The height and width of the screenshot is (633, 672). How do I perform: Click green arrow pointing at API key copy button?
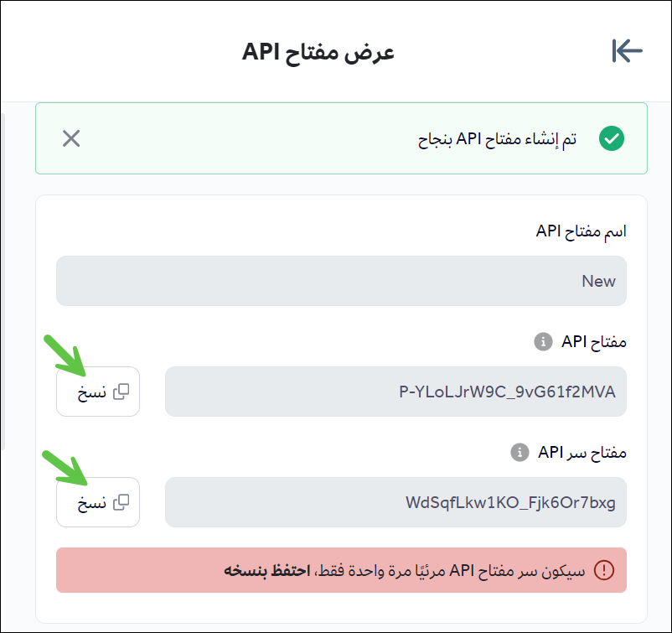[66, 355]
